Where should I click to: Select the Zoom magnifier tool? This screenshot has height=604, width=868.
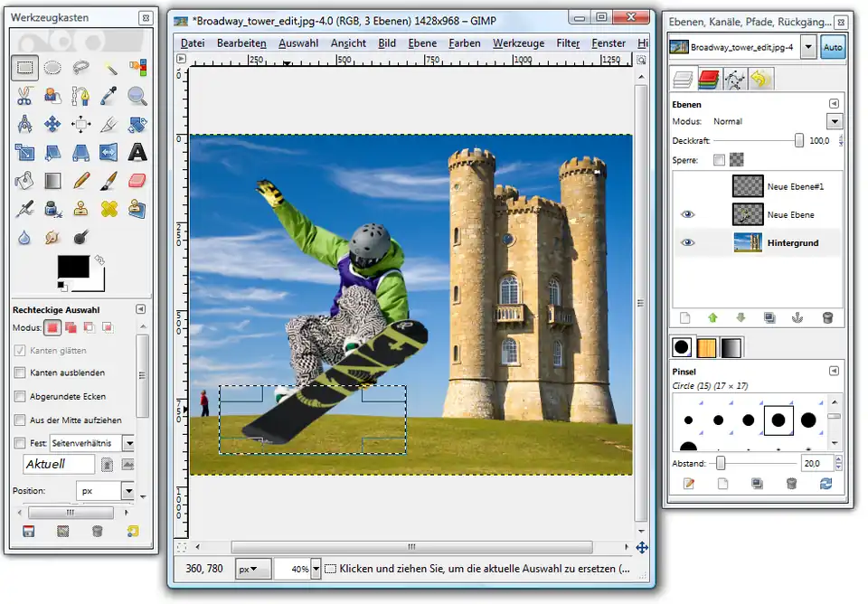(137, 95)
